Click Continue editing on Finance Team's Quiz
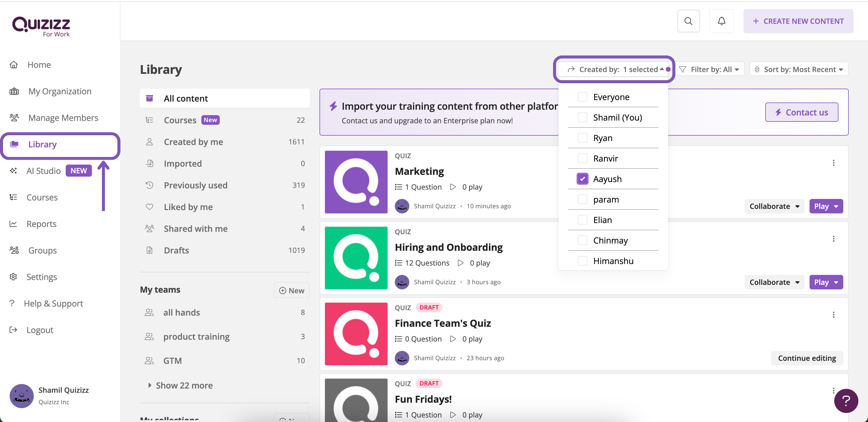 [807, 358]
